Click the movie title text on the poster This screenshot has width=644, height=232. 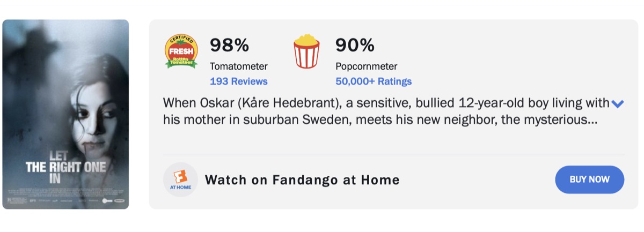coord(65,167)
